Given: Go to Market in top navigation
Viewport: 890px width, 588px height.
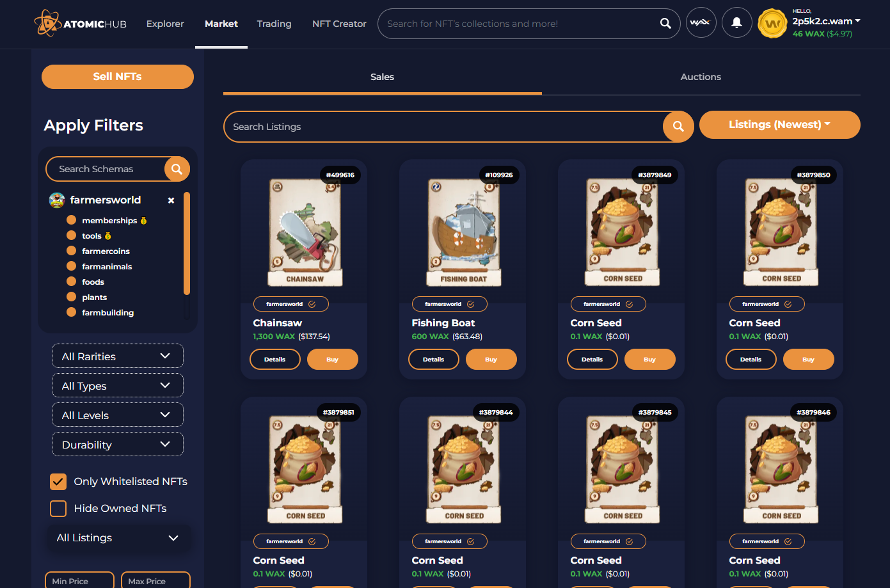Looking at the screenshot, I should (x=221, y=24).
